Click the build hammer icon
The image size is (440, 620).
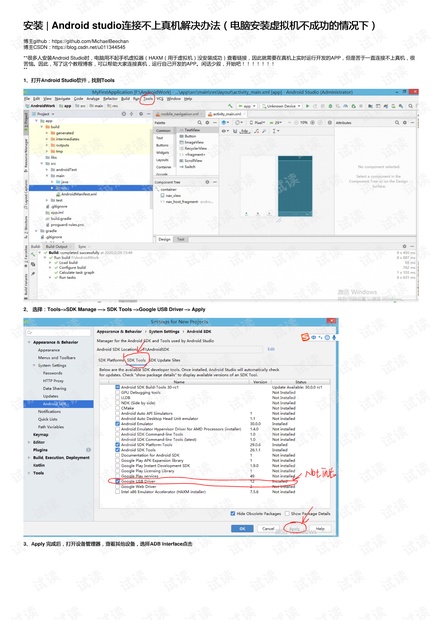pos(230,106)
